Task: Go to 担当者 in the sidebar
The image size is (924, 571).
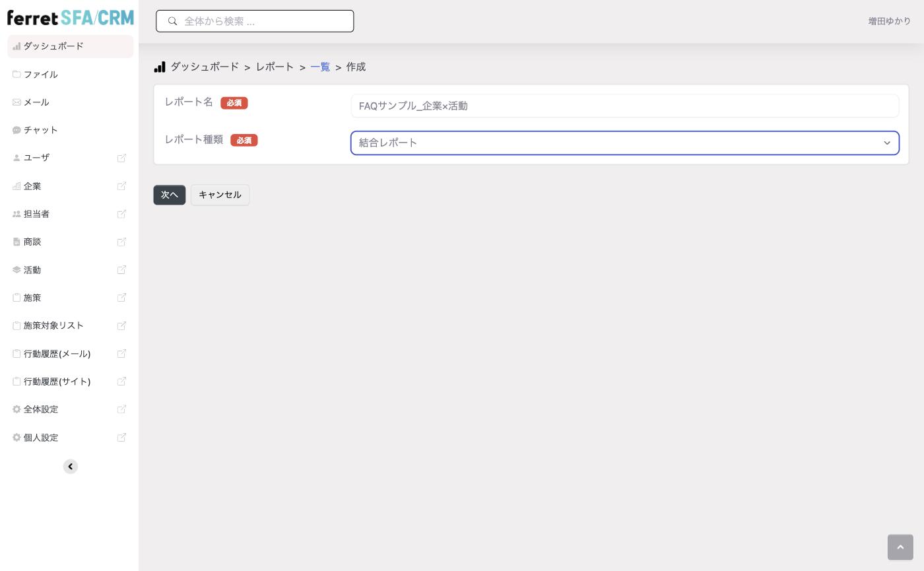Action: point(37,214)
